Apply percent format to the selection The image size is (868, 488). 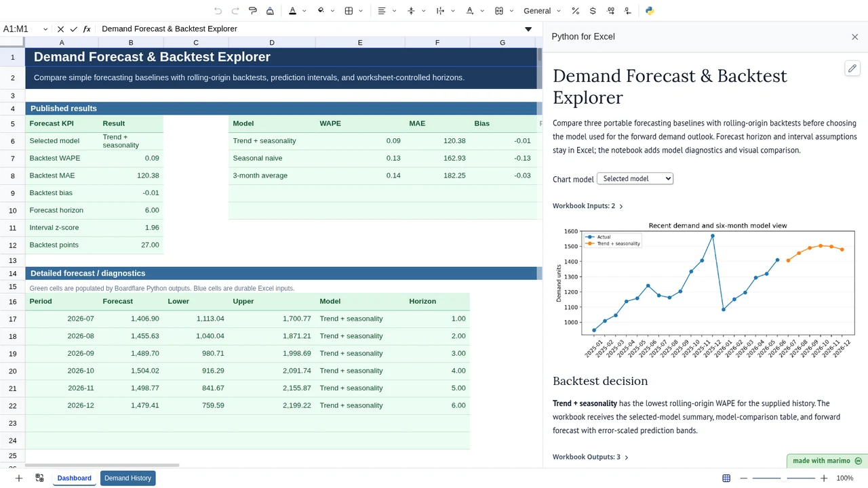(x=575, y=11)
